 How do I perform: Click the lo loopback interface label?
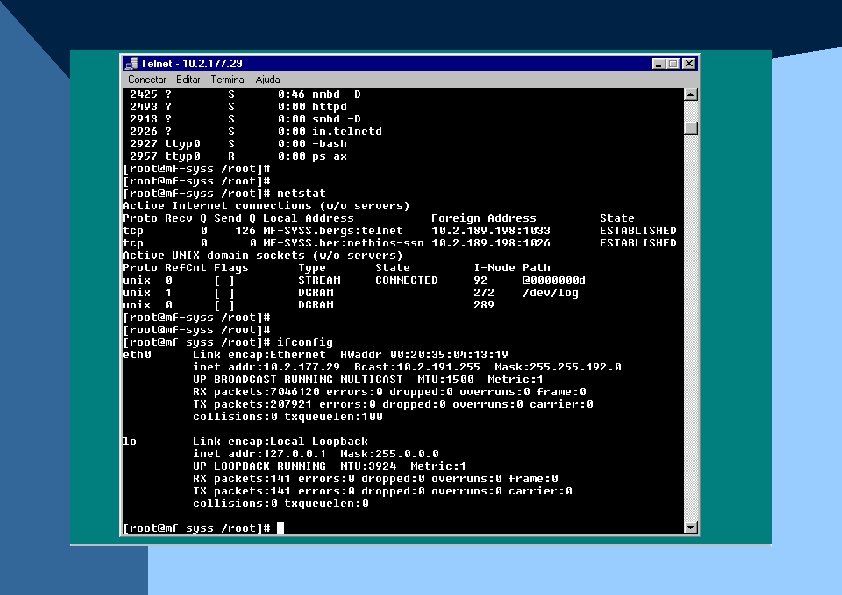pyautogui.click(x=129, y=441)
